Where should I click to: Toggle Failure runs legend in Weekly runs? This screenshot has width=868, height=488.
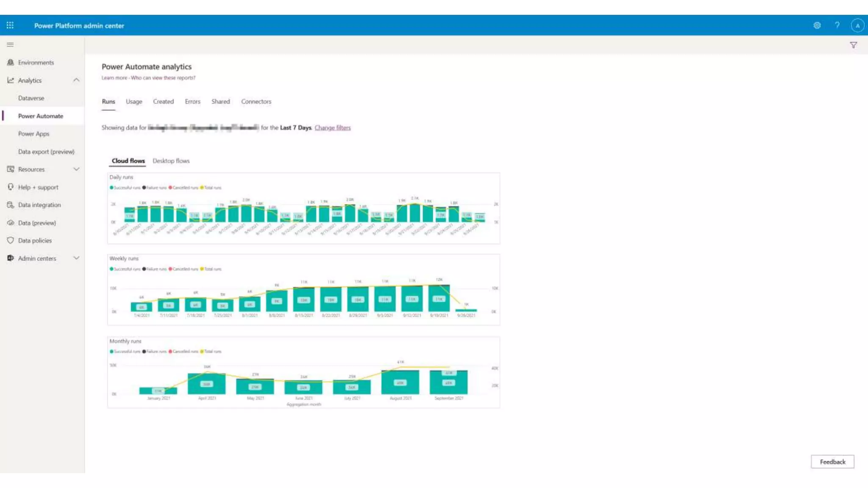155,269
